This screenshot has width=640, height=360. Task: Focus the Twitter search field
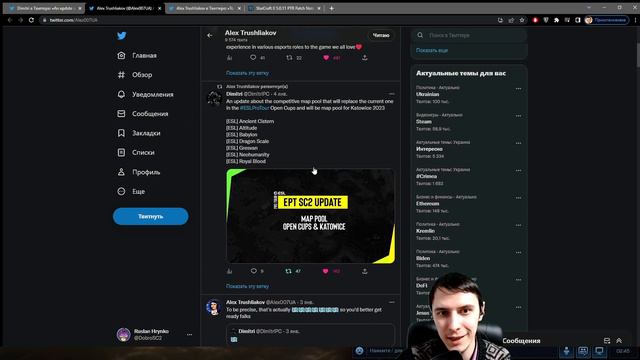[x=469, y=36]
